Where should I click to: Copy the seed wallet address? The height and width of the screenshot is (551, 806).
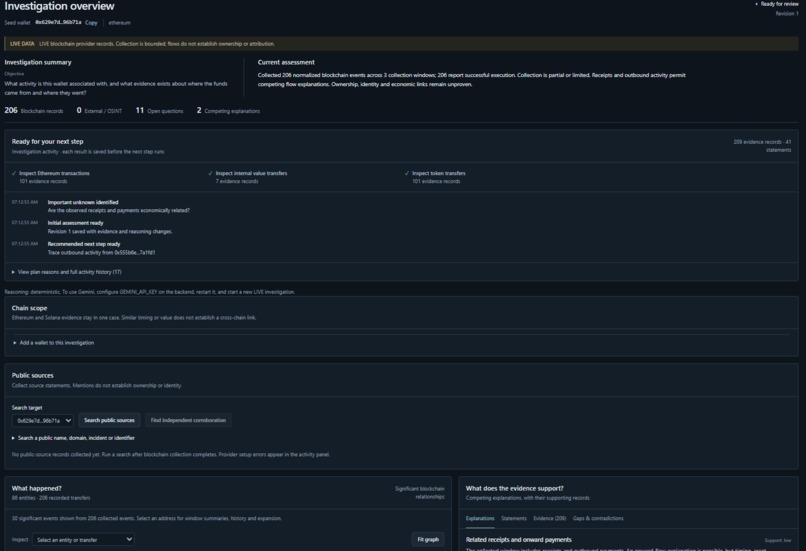pos(91,23)
